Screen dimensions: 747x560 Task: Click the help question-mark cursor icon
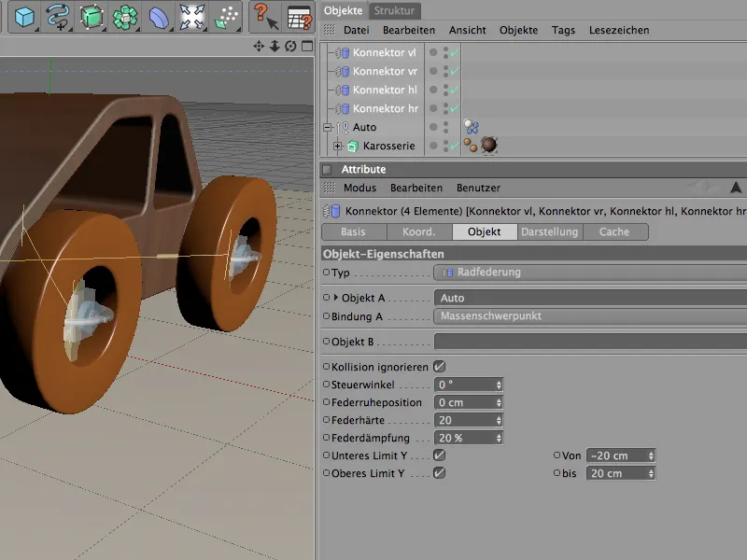click(265, 16)
